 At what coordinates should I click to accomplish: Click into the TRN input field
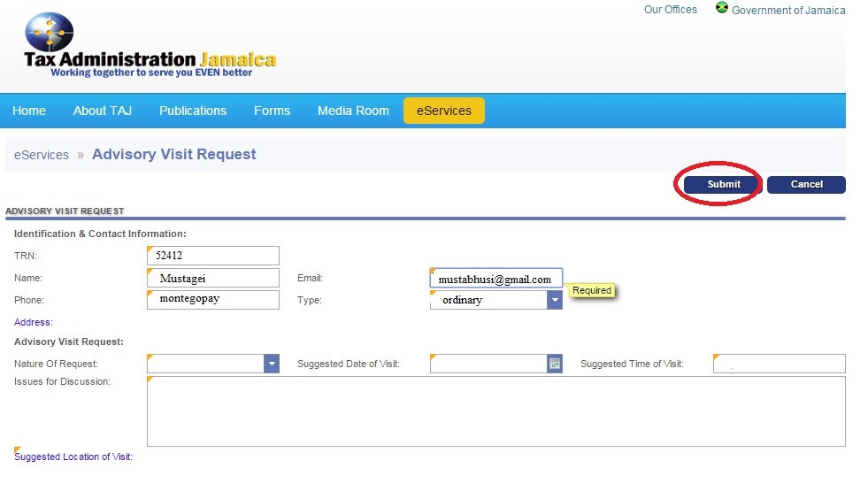[x=212, y=256]
